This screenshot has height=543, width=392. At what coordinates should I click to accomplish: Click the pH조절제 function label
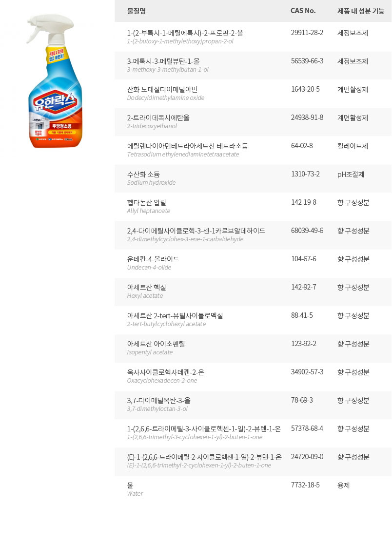click(x=351, y=174)
